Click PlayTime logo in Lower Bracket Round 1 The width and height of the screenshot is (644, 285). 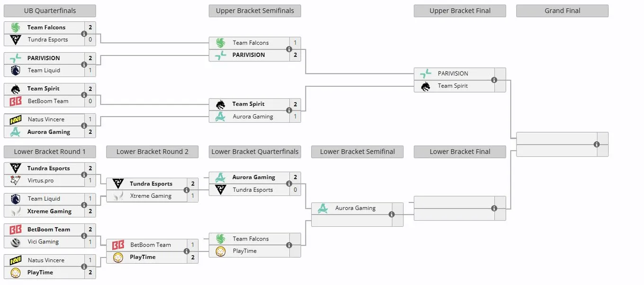click(x=16, y=273)
